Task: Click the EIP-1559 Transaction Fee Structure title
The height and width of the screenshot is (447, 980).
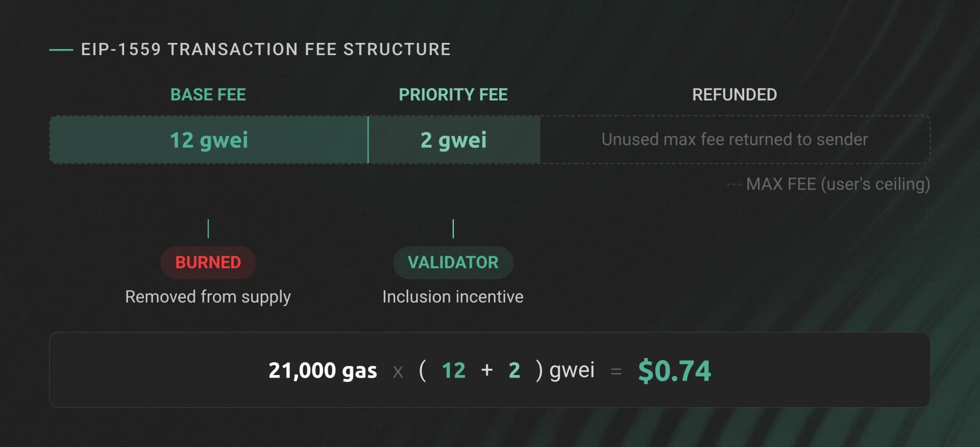Action: pos(265,49)
